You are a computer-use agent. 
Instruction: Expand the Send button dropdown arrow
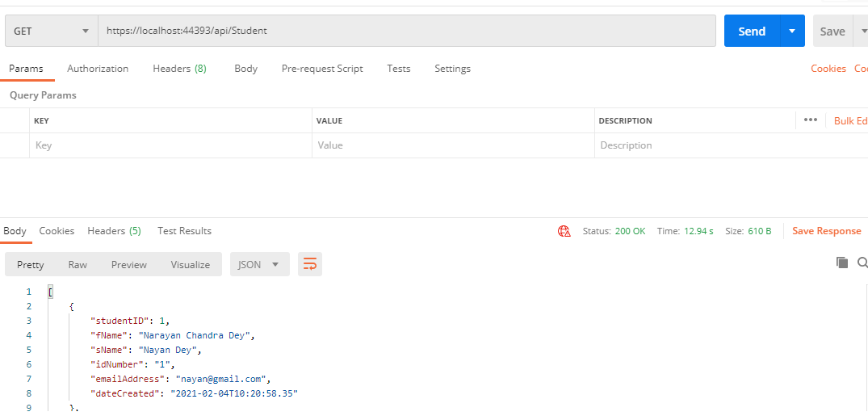click(792, 32)
